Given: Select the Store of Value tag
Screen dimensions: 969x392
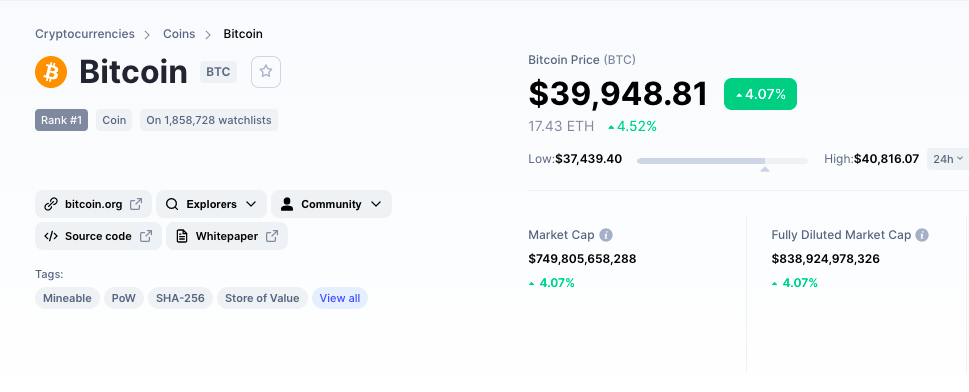Looking at the screenshot, I should [x=262, y=298].
